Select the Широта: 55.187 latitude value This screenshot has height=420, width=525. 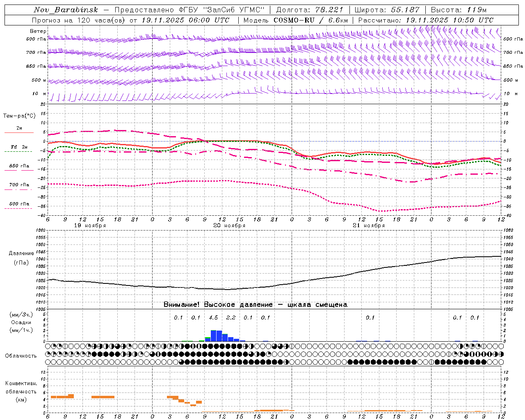click(387, 10)
